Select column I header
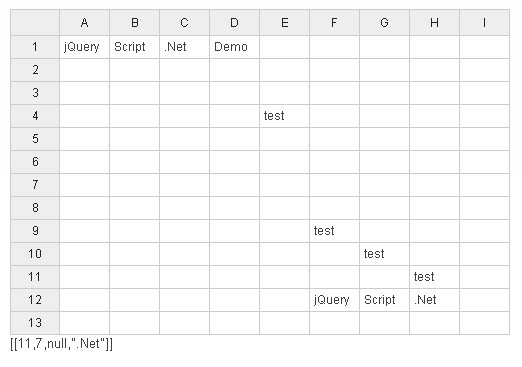 coord(484,23)
